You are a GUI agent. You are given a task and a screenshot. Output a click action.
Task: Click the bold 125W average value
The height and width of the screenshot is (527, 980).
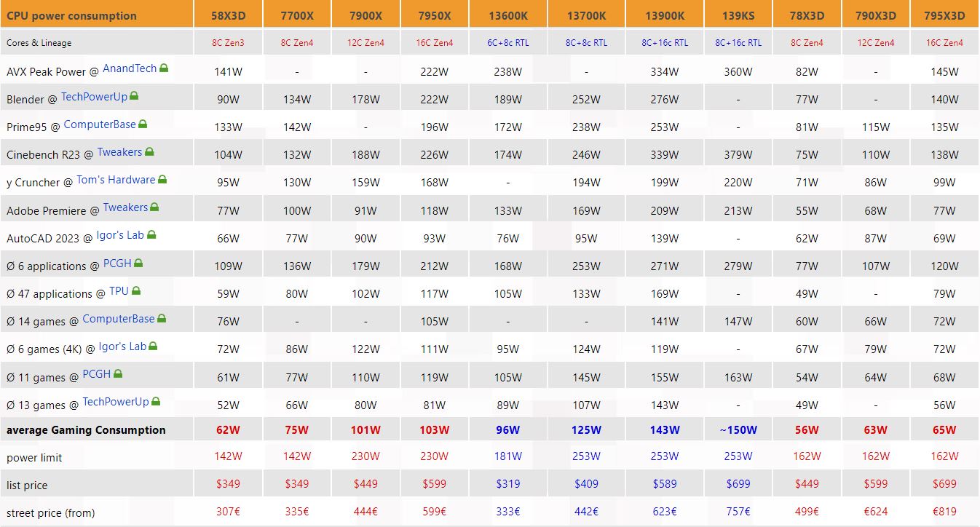coord(586,429)
